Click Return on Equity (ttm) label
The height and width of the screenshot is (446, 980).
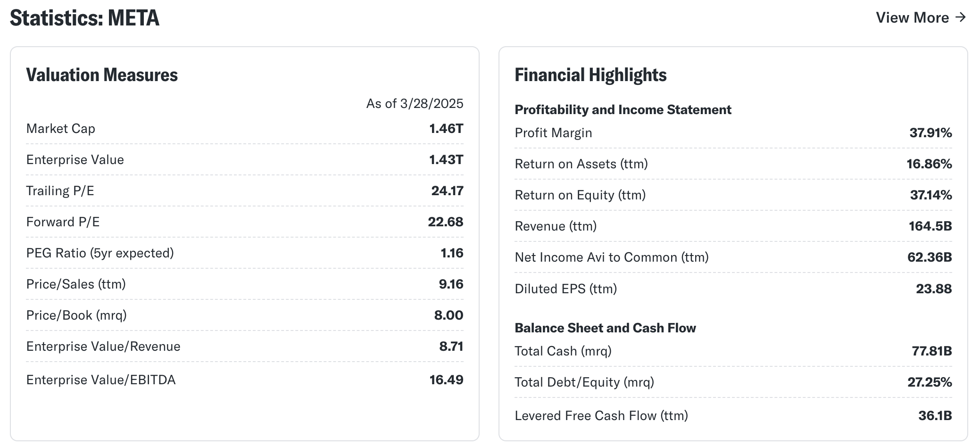[580, 195]
